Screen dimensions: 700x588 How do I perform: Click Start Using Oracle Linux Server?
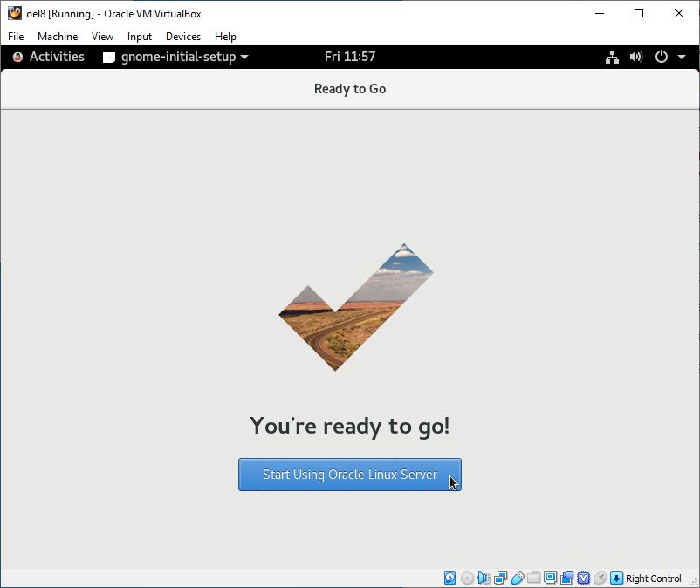coord(349,475)
